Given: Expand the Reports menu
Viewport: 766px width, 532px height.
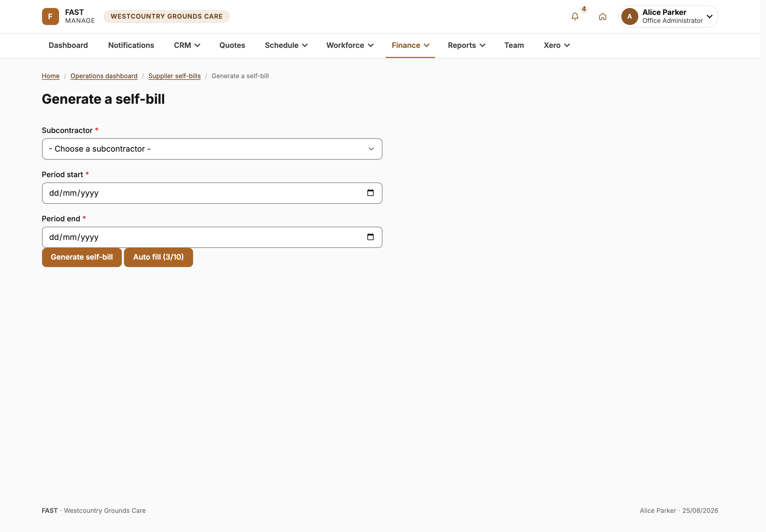Looking at the screenshot, I should point(467,45).
